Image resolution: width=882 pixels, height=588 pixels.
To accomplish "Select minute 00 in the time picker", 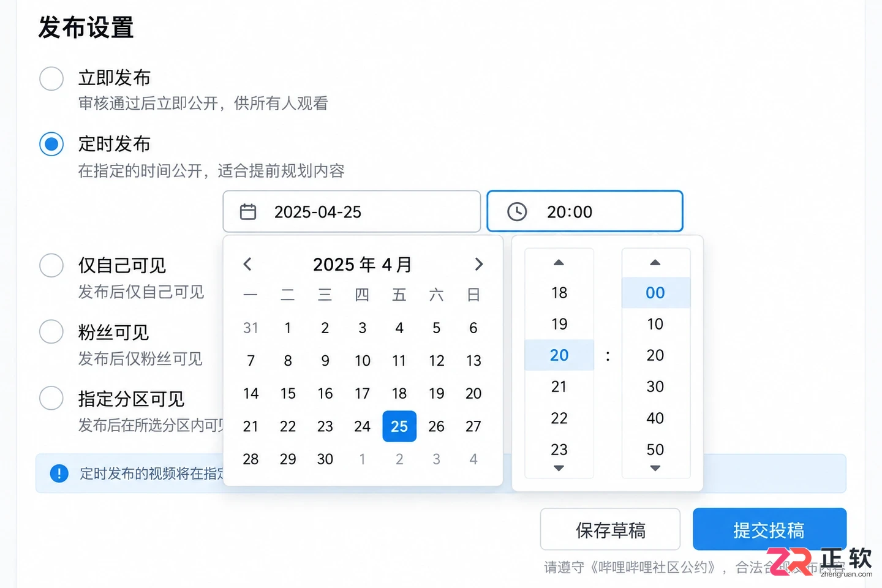I will pyautogui.click(x=655, y=293).
